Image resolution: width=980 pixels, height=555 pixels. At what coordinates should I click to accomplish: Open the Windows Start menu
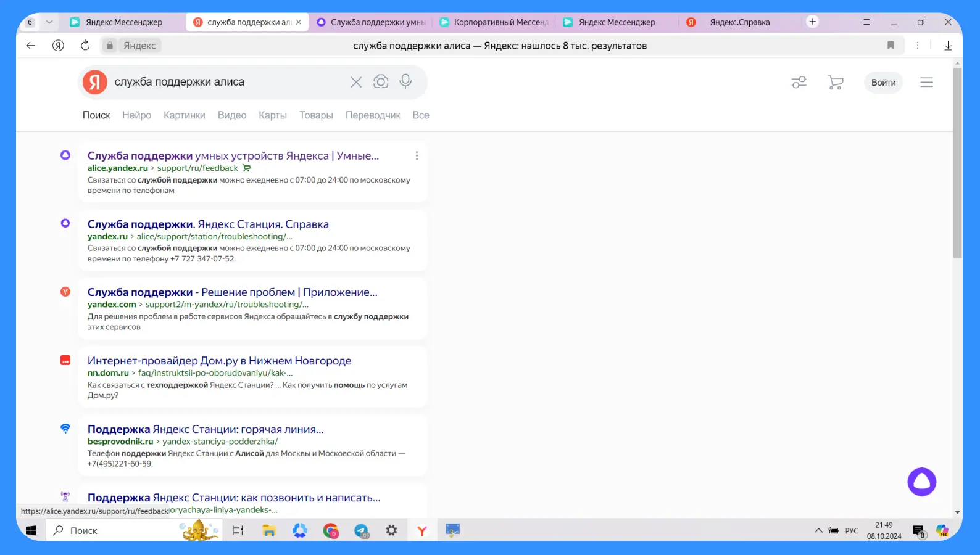(x=31, y=530)
